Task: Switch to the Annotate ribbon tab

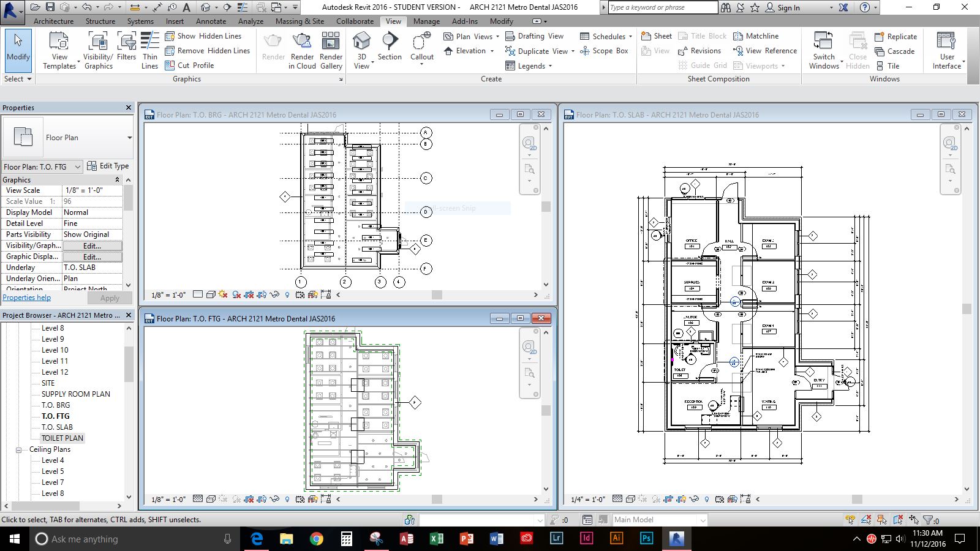Action: click(211, 21)
